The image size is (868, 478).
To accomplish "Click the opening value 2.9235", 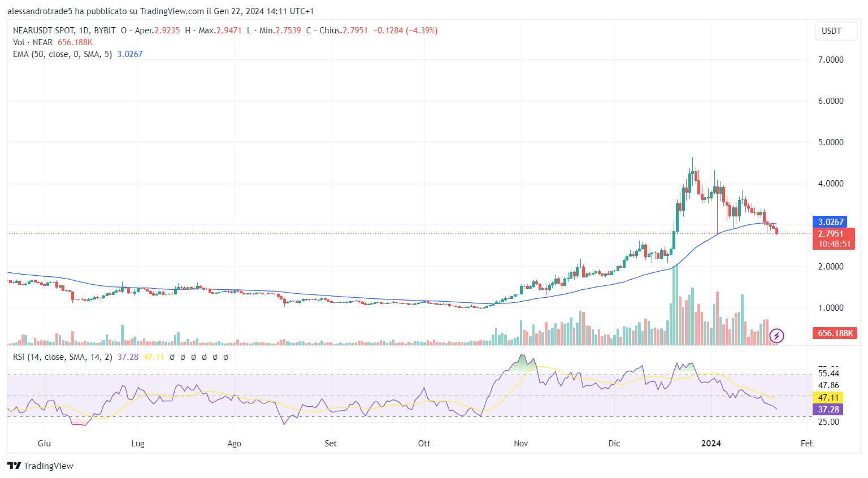I will point(167,31).
